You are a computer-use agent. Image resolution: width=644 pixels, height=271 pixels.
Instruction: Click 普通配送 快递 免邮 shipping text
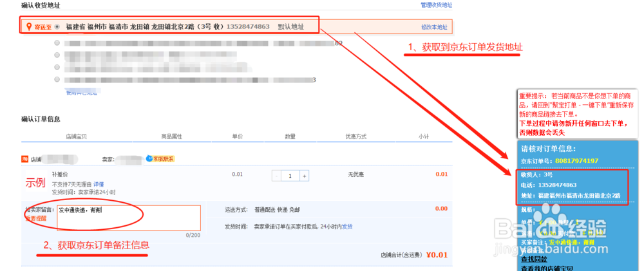tap(277, 210)
